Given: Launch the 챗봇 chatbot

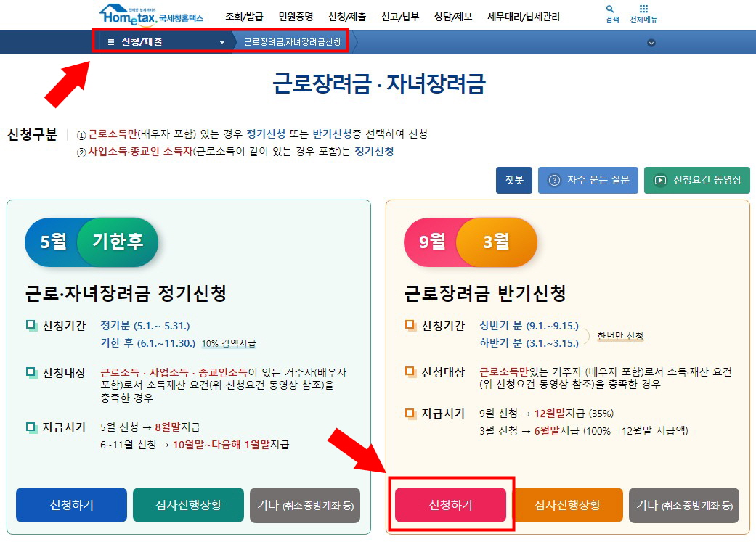Looking at the screenshot, I should (514, 181).
